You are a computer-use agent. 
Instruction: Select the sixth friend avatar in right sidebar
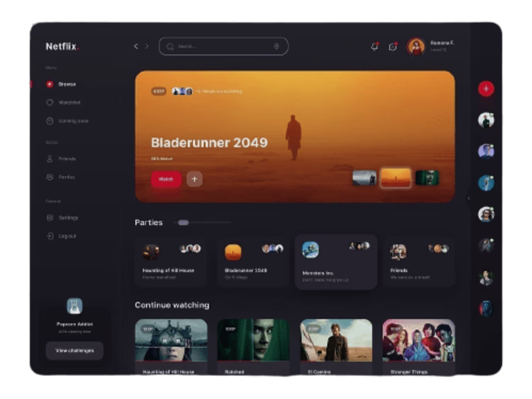click(x=486, y=277)
